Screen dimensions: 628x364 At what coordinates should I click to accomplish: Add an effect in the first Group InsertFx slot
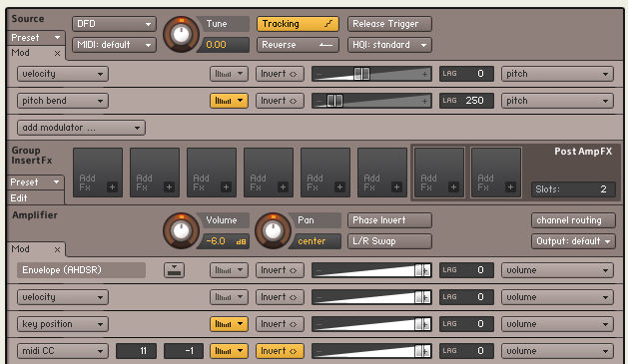(98, 173)
